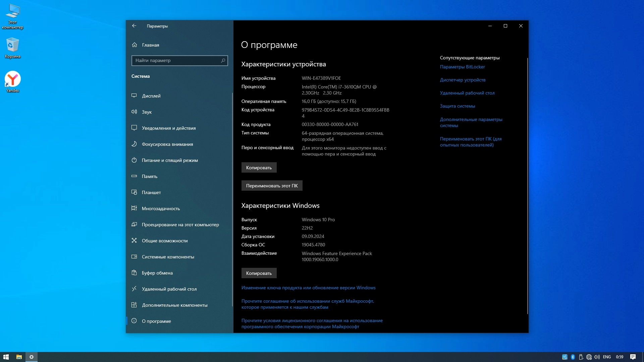Image resolution: width=644 pixels, height=362 pixels.
Task: Open Yandex browser desktop shortcut
Action: coord(13,79)
